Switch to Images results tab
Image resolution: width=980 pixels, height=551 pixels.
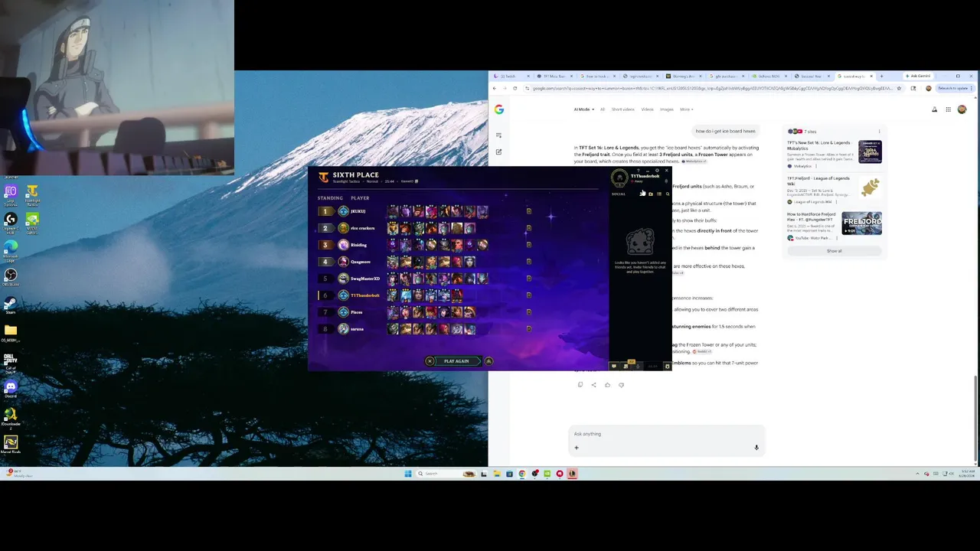[667, 109]
